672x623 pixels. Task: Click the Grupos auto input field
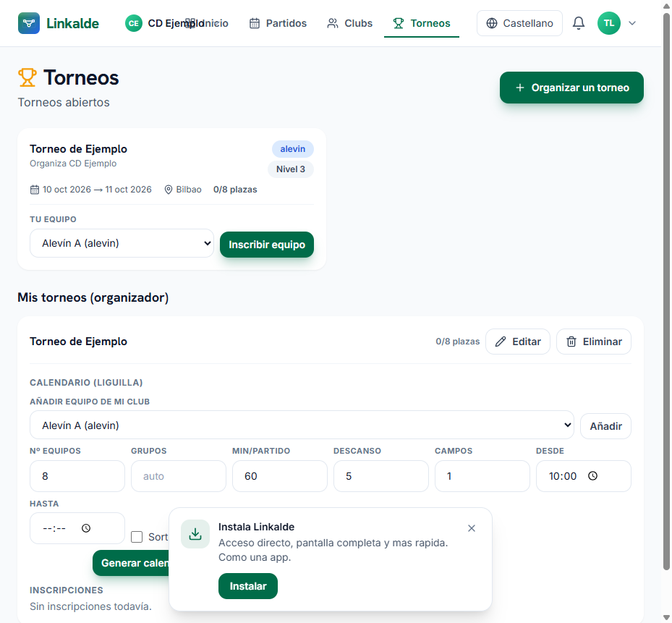coord(178,476)
